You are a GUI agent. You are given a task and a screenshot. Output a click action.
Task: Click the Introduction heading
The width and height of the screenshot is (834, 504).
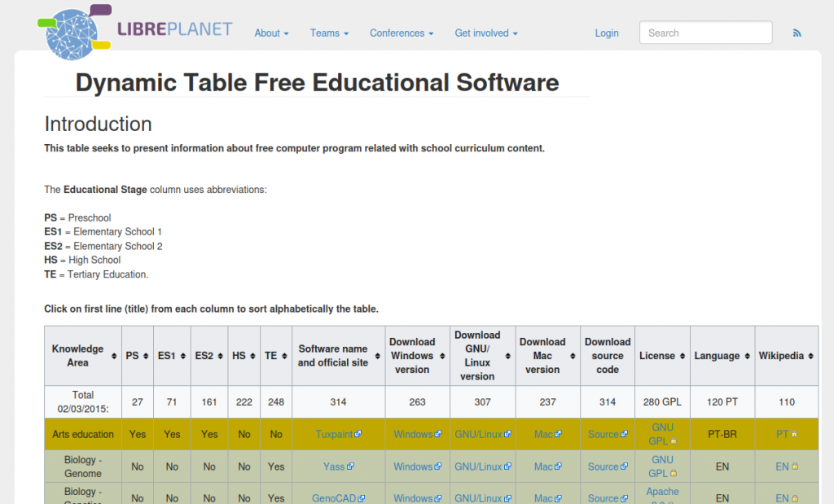(x=99, y=124)
